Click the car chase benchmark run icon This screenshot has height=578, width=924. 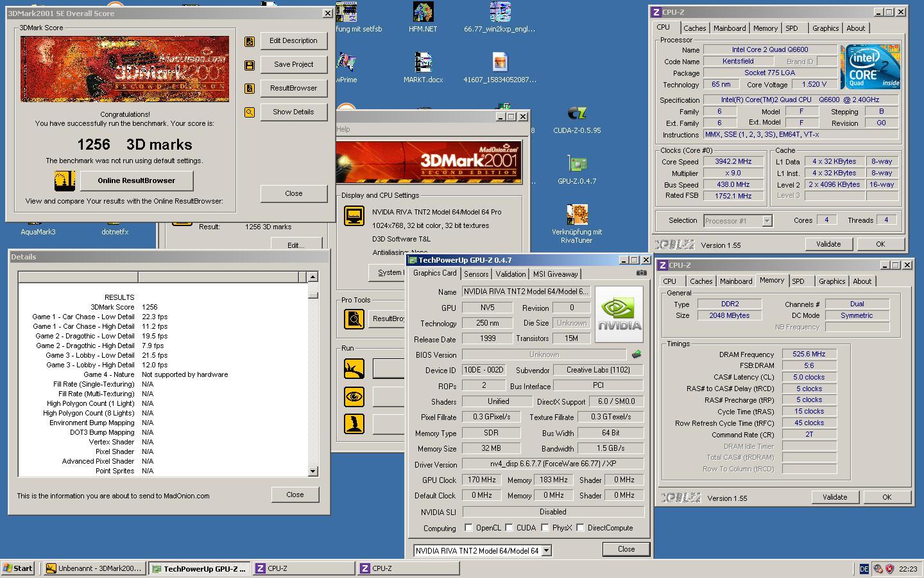coord(354,369)
